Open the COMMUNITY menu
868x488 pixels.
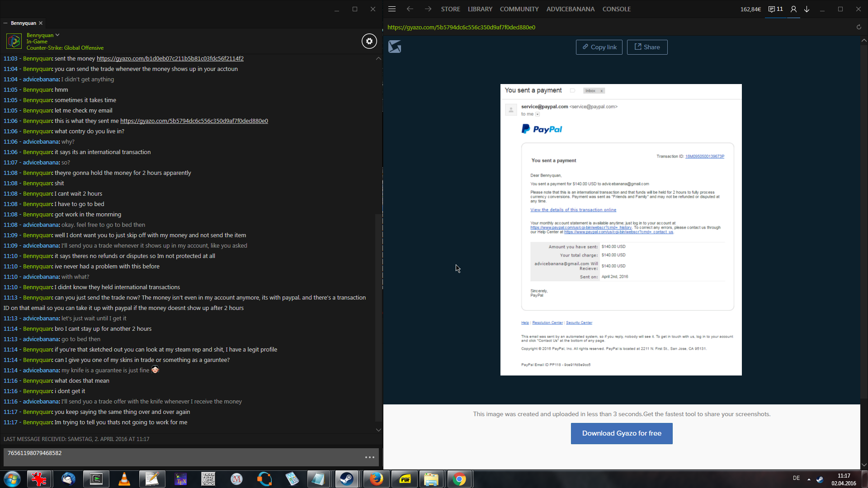(x=519, y=9)
